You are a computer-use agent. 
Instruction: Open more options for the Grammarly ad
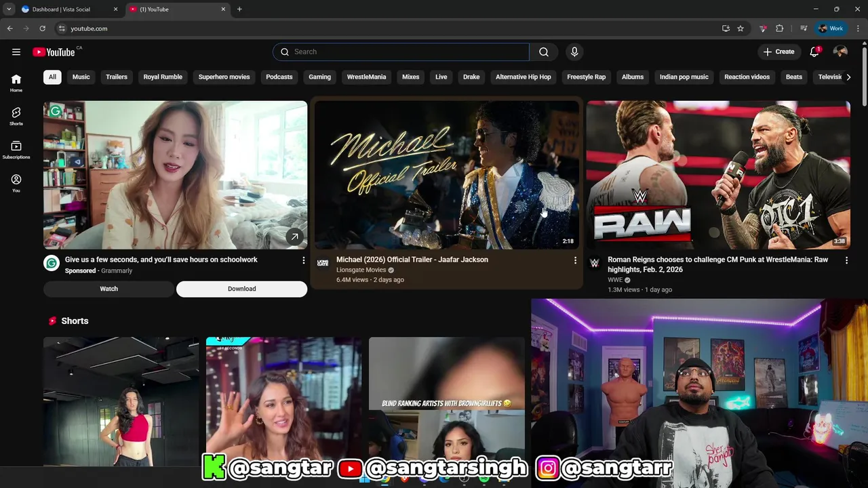pyautogui.click(x=303, y=260)
